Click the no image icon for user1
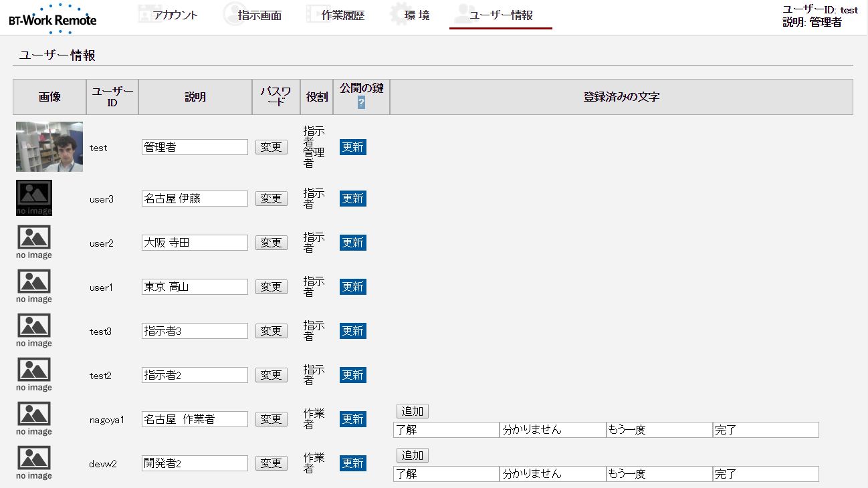This screenshot has height=488, width=868. [34, 286]
